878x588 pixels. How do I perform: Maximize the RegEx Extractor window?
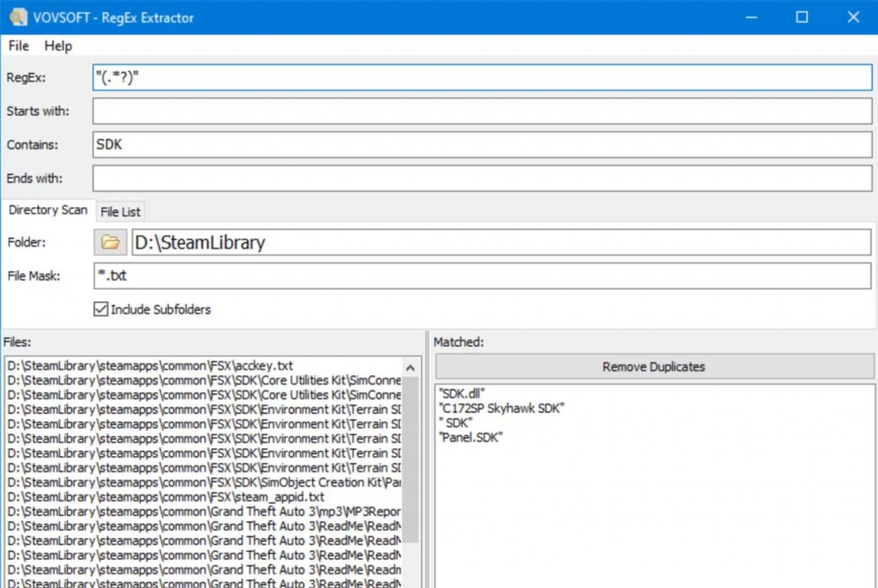click(802, 17)
